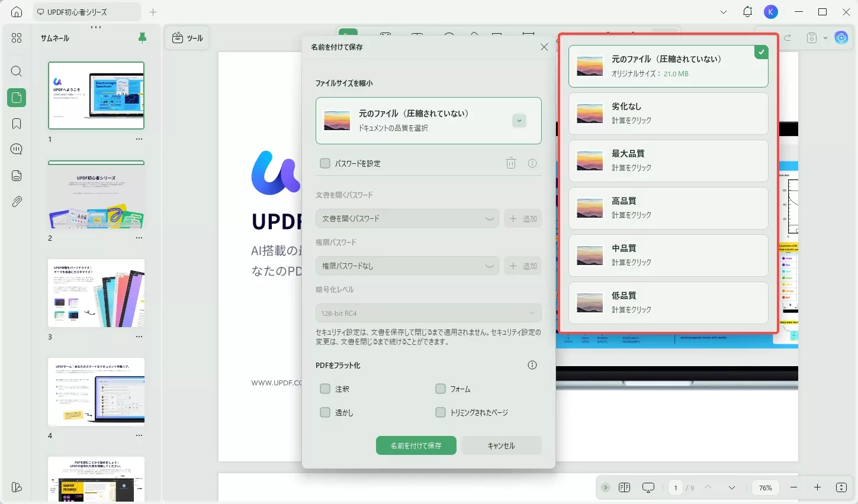Click 追加 next to 権限パスワード
Viewport: 858px width, 504px height.
[523, 266]
